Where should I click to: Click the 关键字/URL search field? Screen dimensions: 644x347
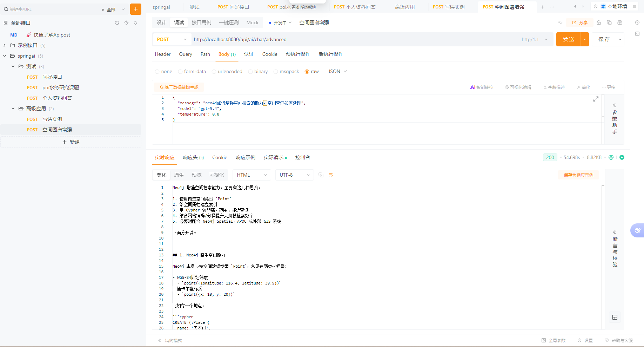(x=53, y=9)
